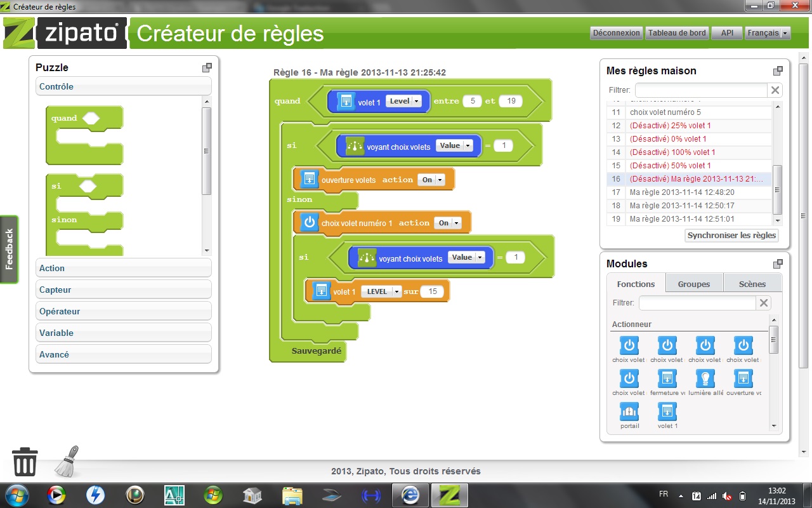Screen dimensions: 812x508
Task: Click the lower bound field showing 5
Action: tap(472, 101)
